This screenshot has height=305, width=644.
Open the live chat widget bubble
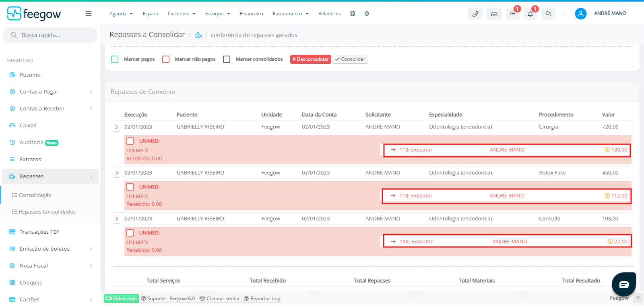(623, 284)
